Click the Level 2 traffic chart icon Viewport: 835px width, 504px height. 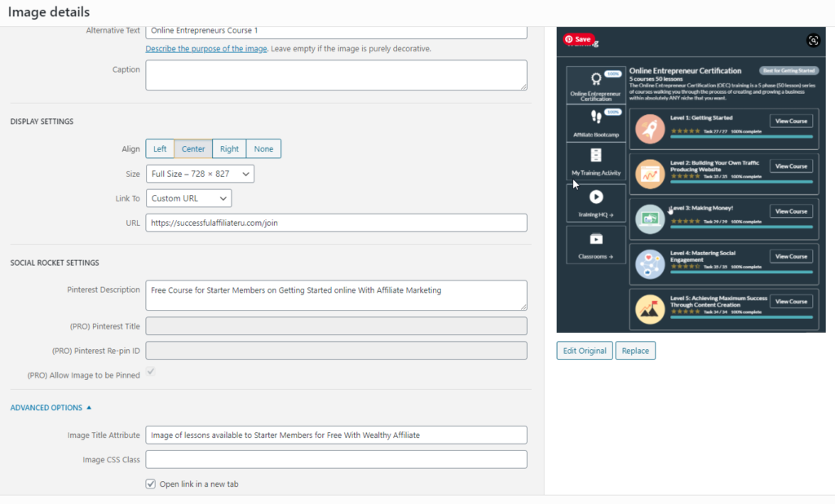tap(650, 174)
